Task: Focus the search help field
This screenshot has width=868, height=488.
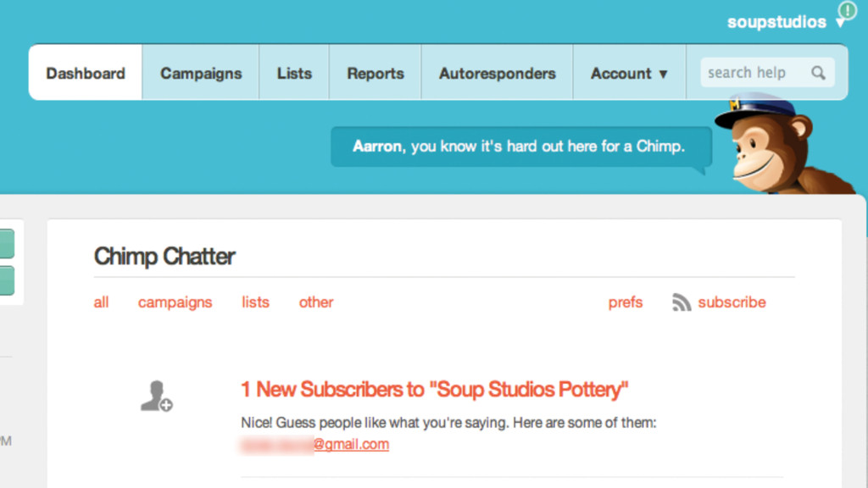Action: [767, 73]
